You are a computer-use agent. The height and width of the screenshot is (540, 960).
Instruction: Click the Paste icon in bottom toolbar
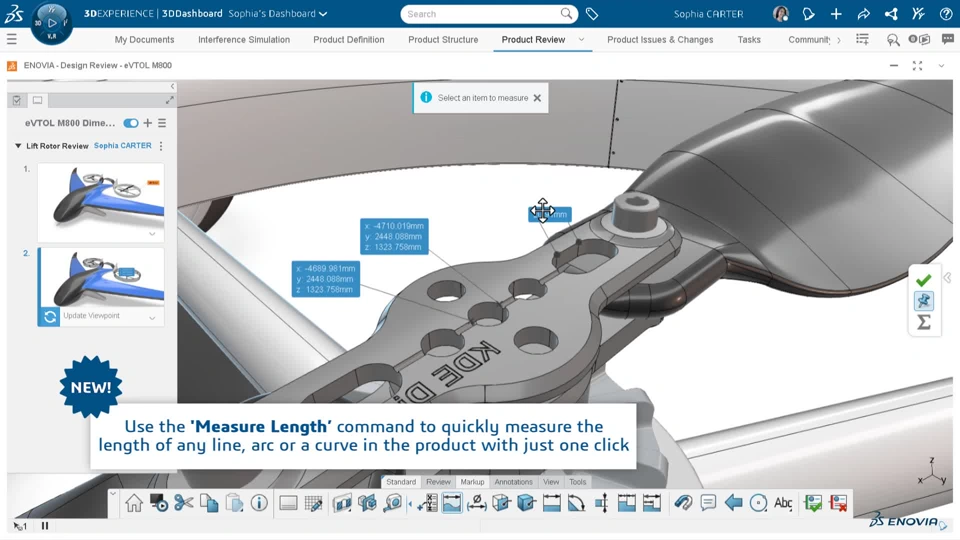click(234, 503)
